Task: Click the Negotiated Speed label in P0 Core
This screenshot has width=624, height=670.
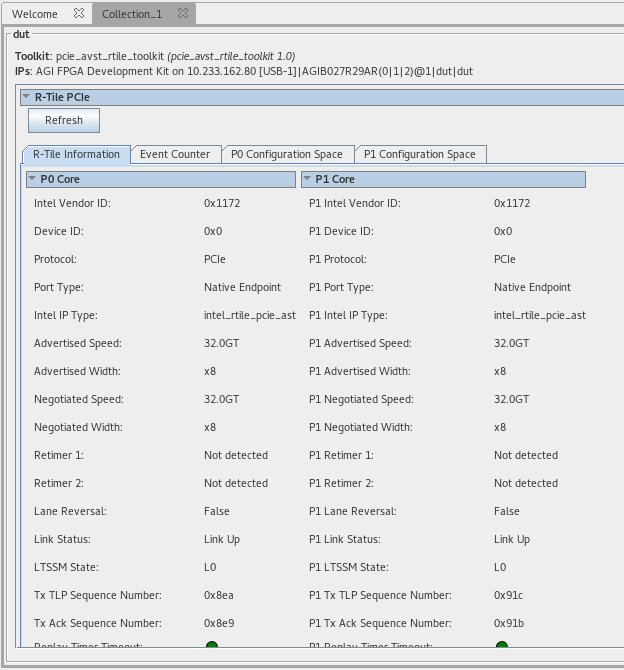Action: [79, 399]
